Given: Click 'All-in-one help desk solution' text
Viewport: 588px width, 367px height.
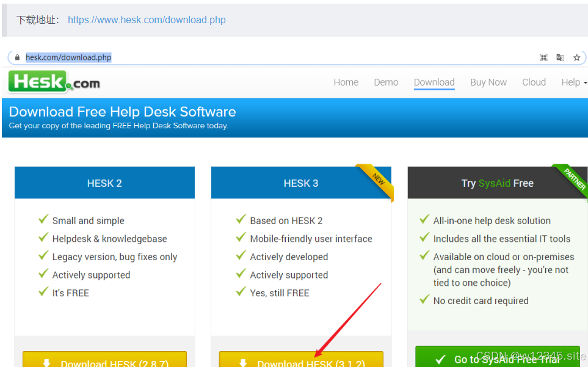Looking at the screenshot, I should coord(492,221).
